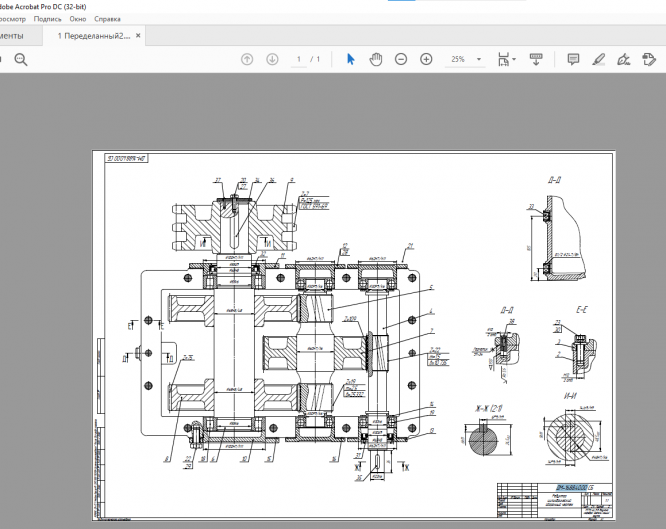This screenshot has width=666, height=529.
Task: Switch to the Переделанный2 document tab
Action: point(93,36)
